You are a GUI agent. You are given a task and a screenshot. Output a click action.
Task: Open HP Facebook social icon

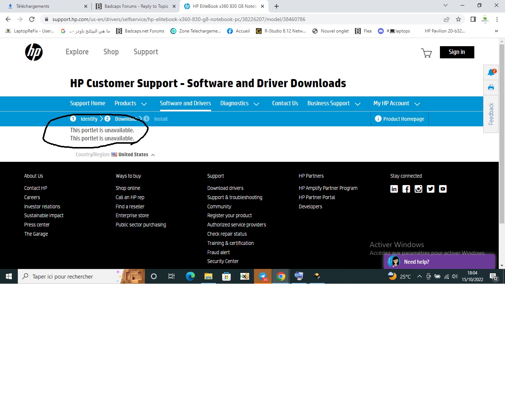[406, 189]
